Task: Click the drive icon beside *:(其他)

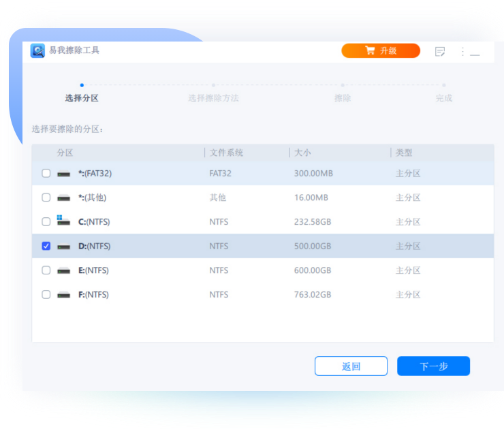Action: click(63, 197)
